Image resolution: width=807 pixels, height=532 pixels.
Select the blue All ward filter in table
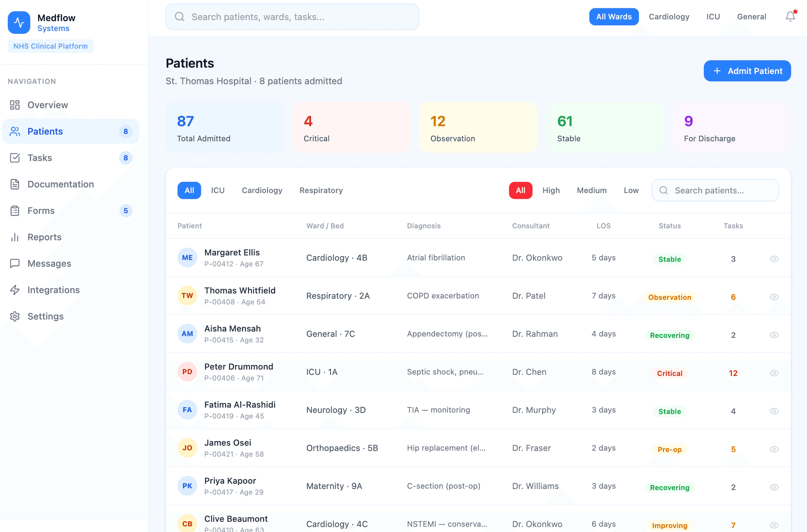(x=189, y=190)
